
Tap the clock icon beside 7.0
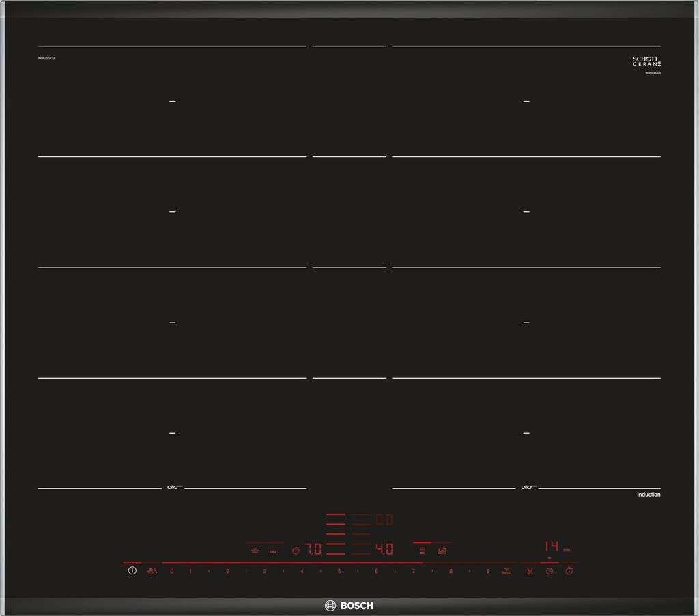coord(296,551)
